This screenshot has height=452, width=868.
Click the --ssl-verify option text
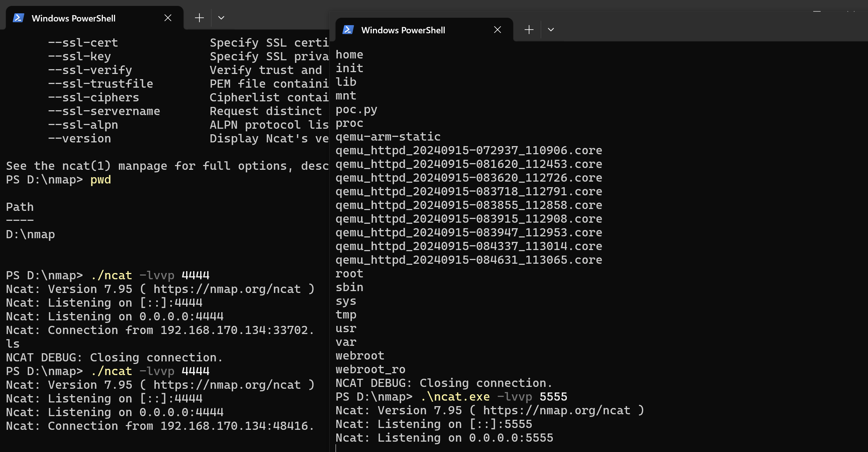[90, 70]
